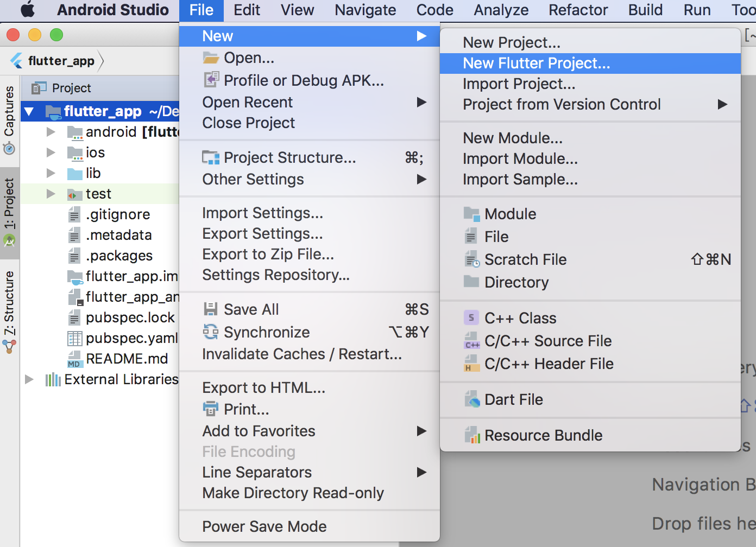The height and width of the screenshot is (547, 756).
Task: Expand the android folder in tree
Action: [x=51, y=132]
